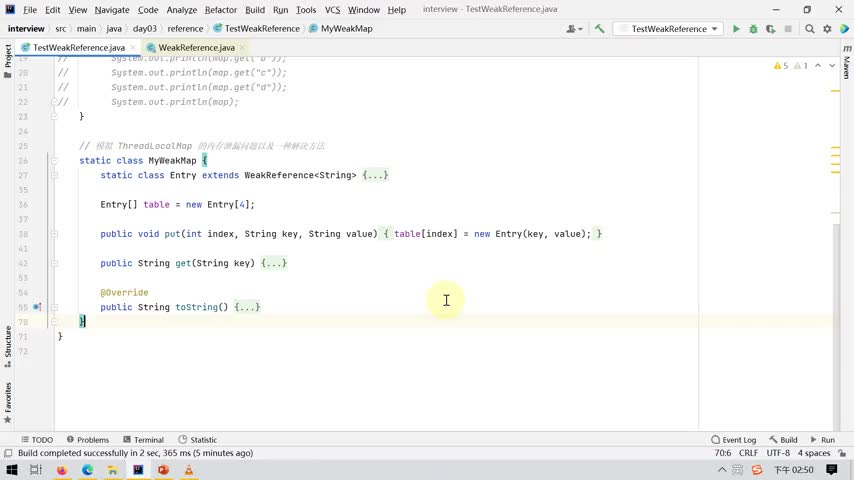854x480 pixels.
Task: Start debugging with the bug icon
Action: point(753,29)
